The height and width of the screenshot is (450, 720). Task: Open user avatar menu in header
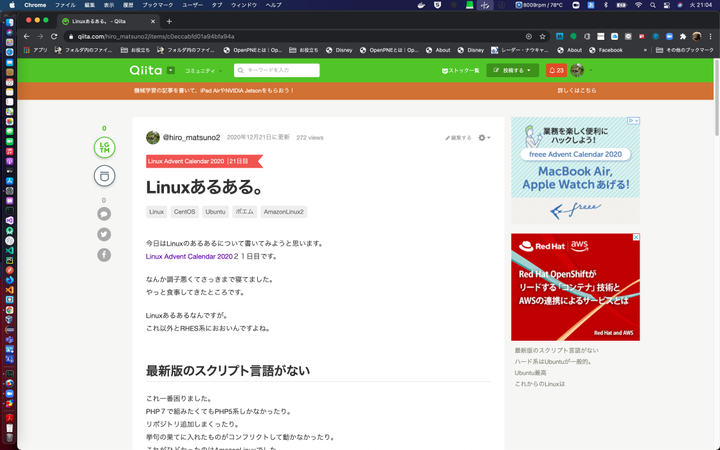[x=581, y=70]
